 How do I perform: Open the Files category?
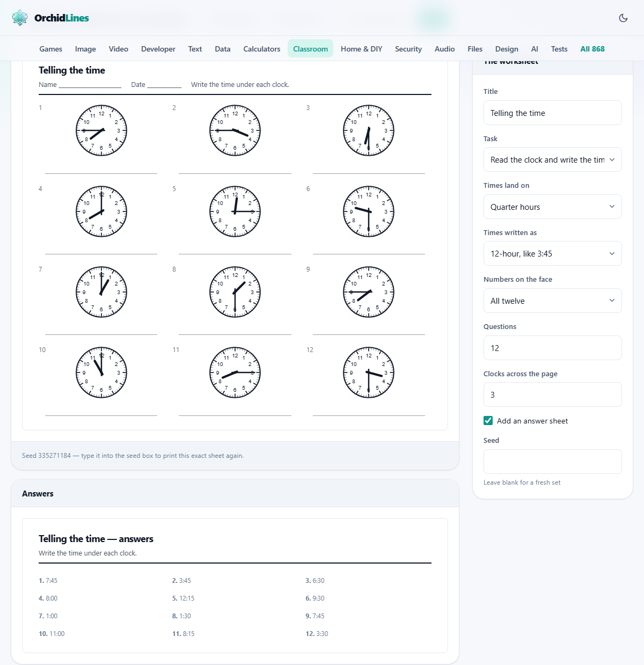point(475,49)
